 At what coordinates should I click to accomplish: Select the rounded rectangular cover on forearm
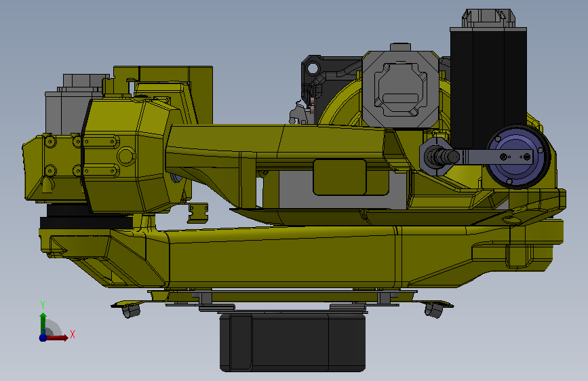[x=339, y=177]
